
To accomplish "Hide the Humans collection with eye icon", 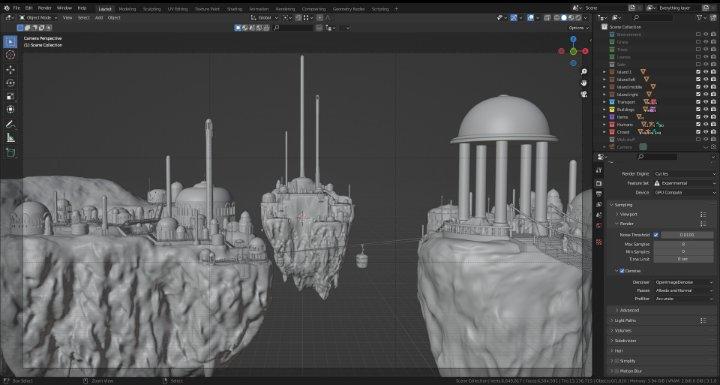I will pos(706,125).
